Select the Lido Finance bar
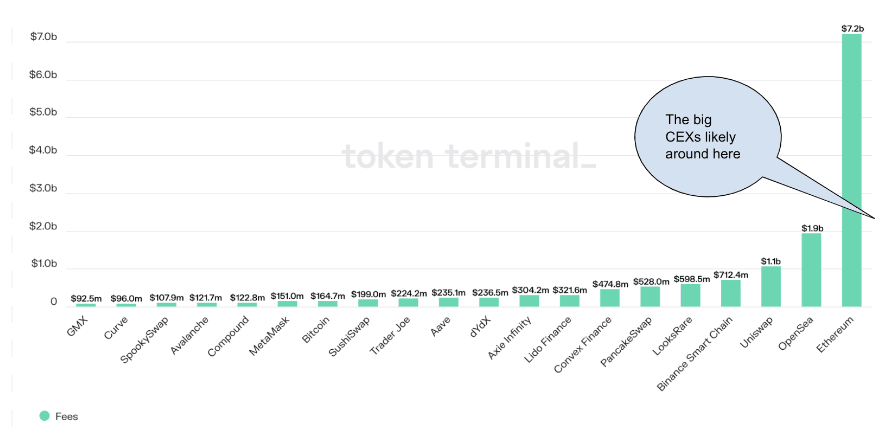Viewport: 882px width, 445px height. [x=570, y=300]
